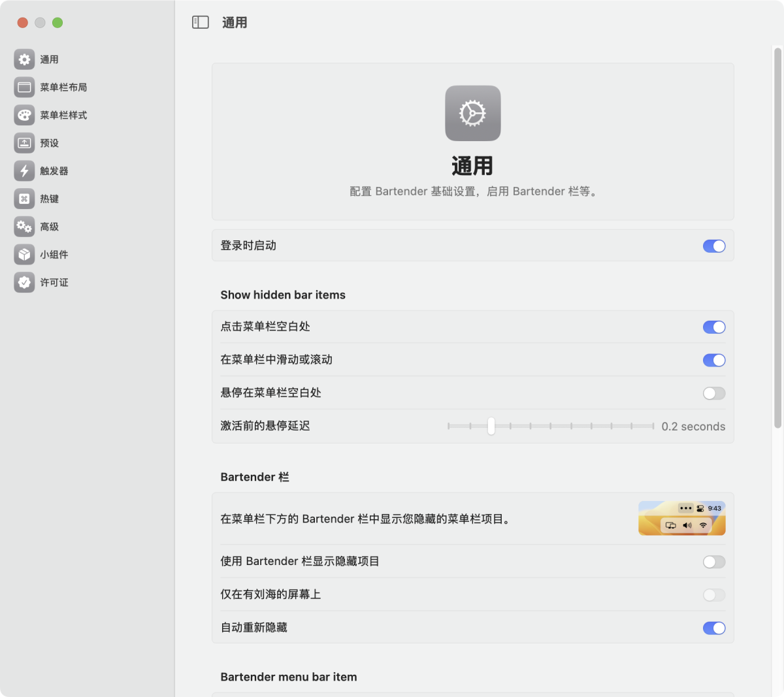Click the Bartender 栏 menu bar preview image

(682, 518)
